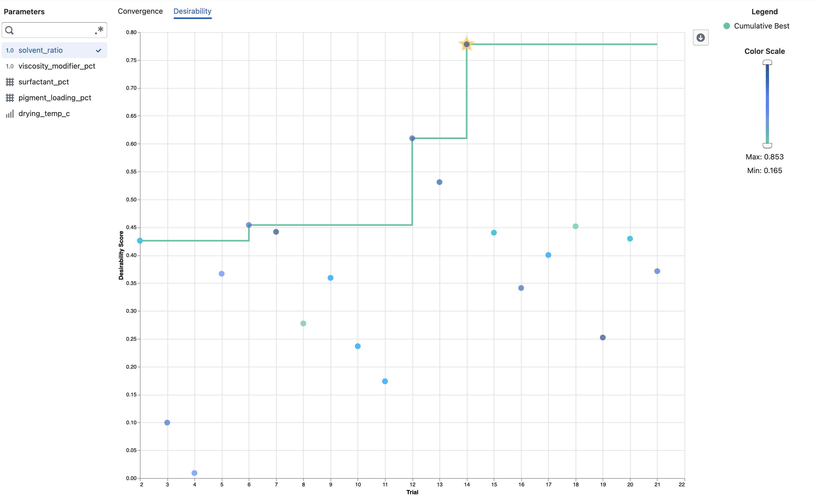This screenshot has height=504, width=816.
Task: Click the green data point at trial 18
Action: click(575, 226)
